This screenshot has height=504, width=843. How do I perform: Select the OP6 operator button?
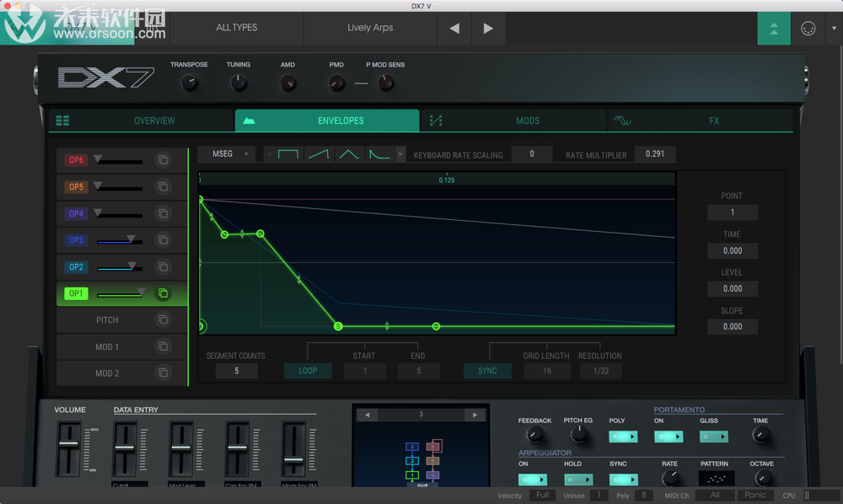76,159
